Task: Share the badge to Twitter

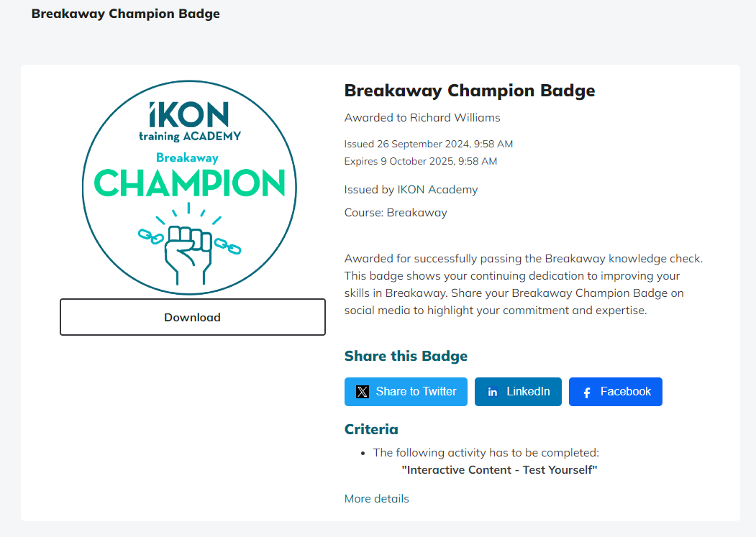Action: (x=406, y=391)
